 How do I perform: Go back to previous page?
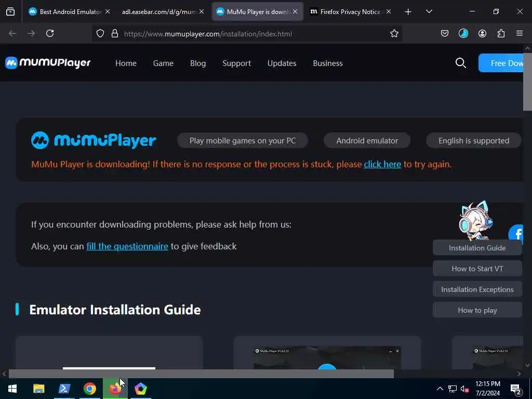[12, 33]
